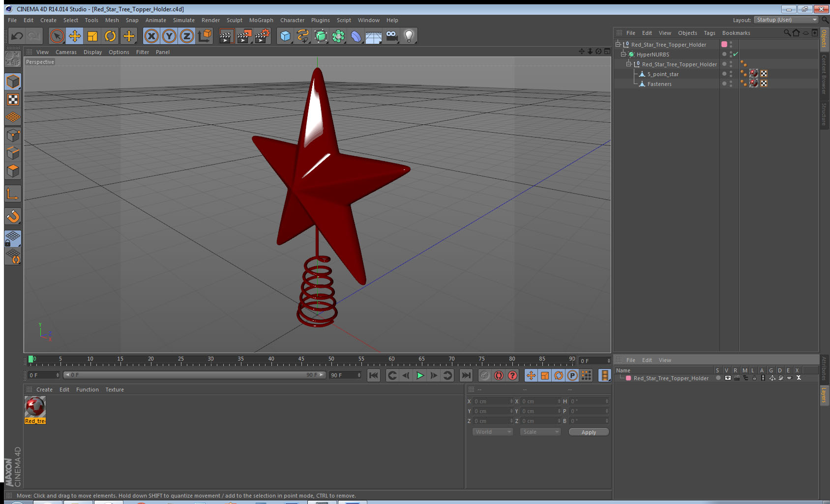The image size is (830, 504).
Task: Click the Undo arrow icon
Action: coord(17,36)
